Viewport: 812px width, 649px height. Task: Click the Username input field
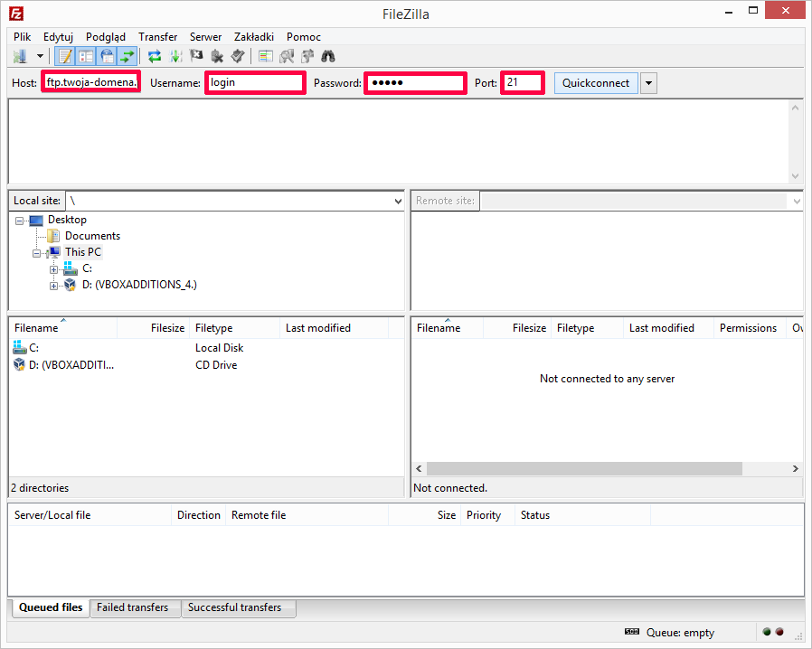(x=255, y=82)
